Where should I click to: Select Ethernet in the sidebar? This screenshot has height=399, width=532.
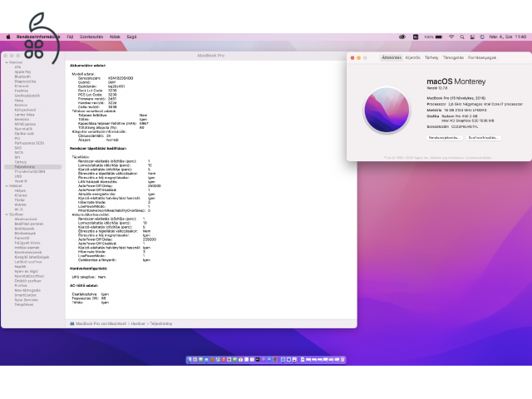[22, 86]
